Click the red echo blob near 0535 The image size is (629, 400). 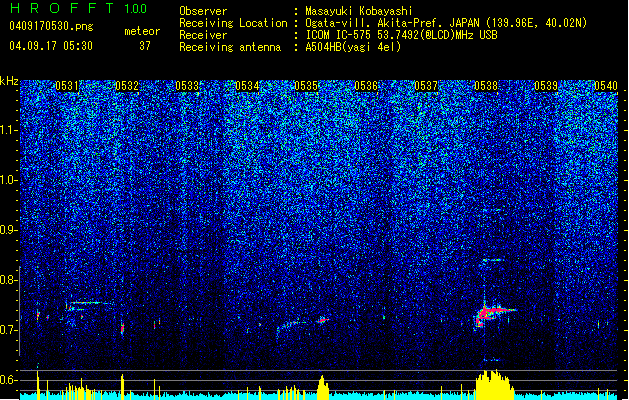pyautogui.click(x=323, y=320)
